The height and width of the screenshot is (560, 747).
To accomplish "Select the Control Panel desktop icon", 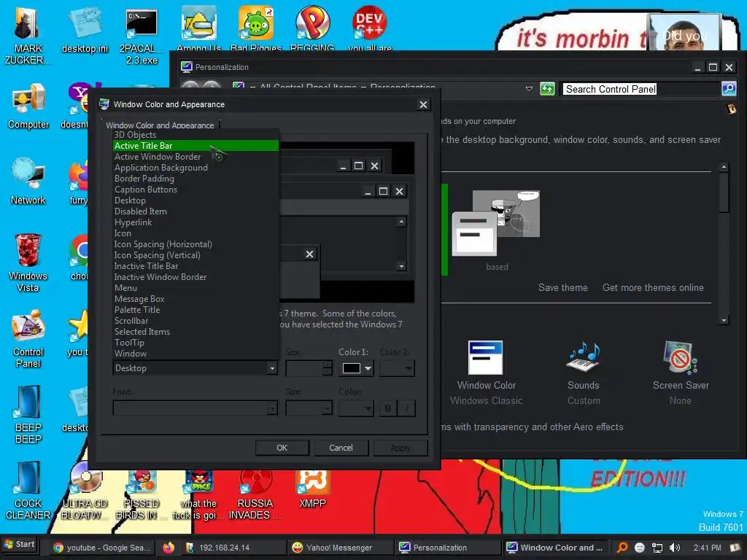I will pos(28,338).
